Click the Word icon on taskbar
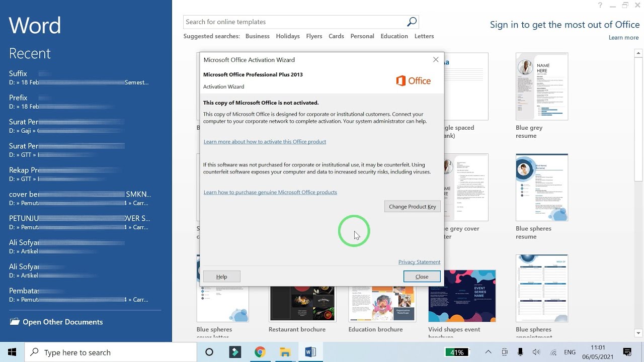 pos(310,352)
